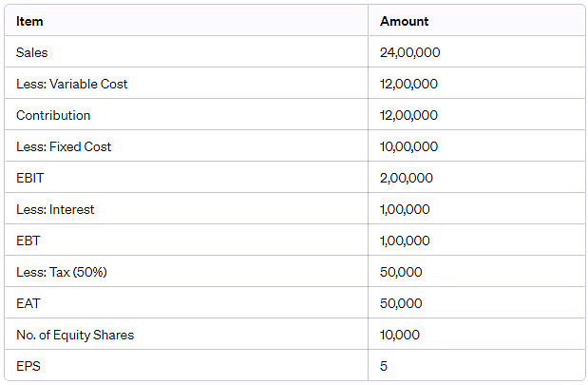
Task: Click the Contribution amount 12,00,000
Action: 408,115
